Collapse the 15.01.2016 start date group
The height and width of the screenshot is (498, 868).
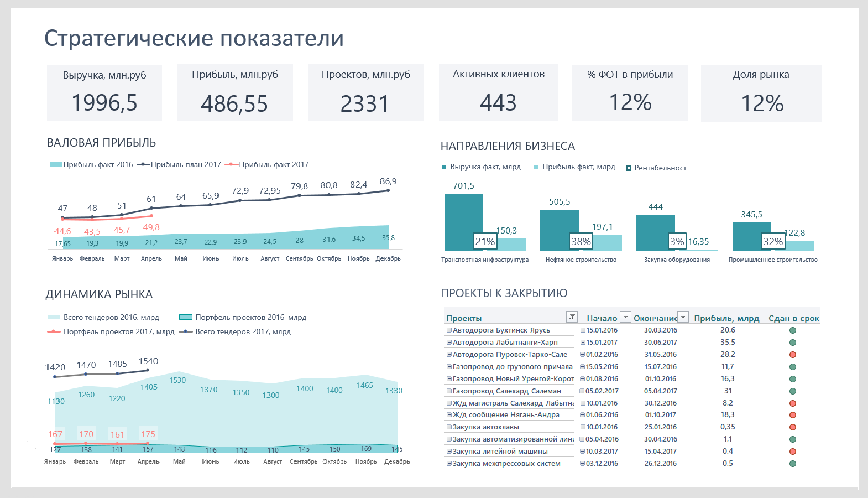pos(583,330)
